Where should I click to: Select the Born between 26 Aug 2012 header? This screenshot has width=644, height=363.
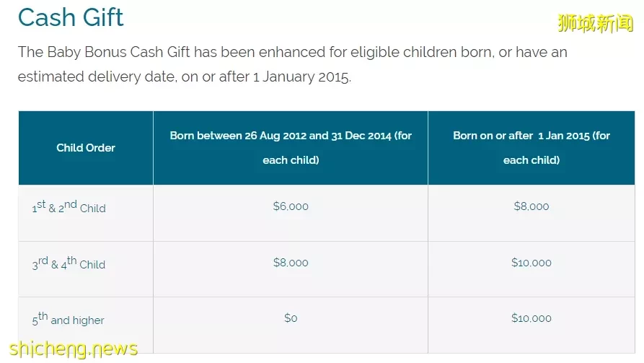(x=291, y=148)
